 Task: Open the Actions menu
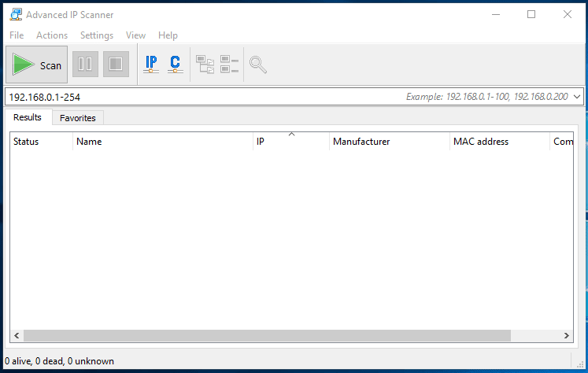click(x=52, y=35)
